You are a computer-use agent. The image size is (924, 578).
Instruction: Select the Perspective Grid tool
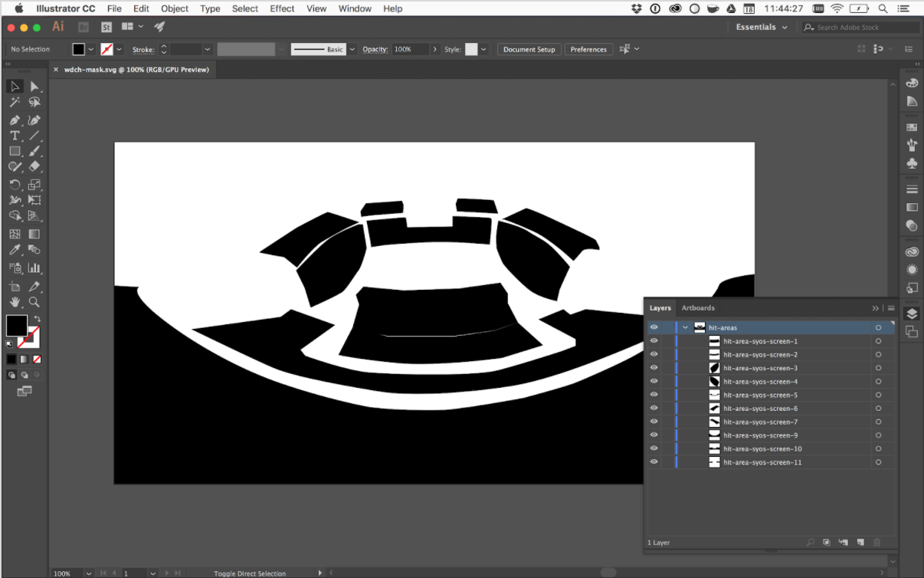click(34, 216)
